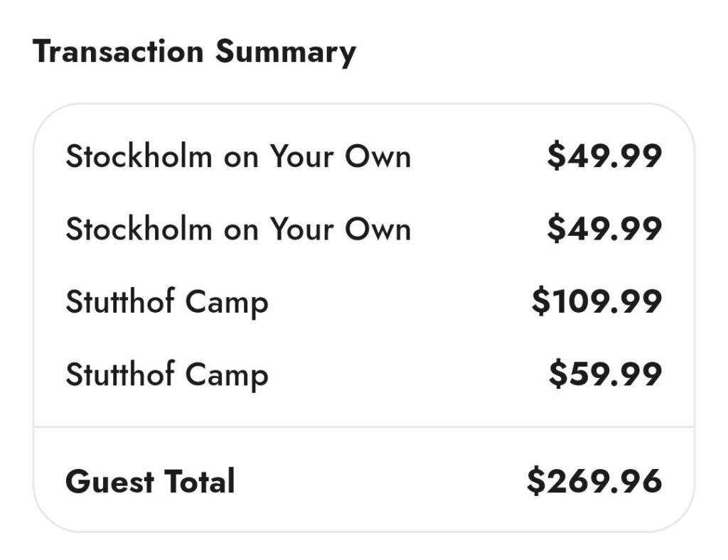Click the word Guest in Guest Total
The image size is (728, 560).
[109, 481]
